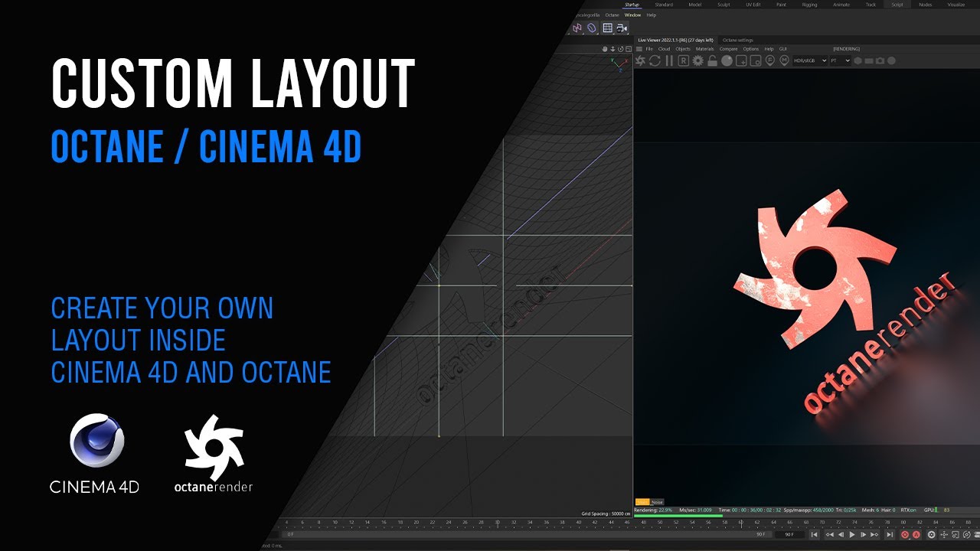The height and width of the screenshot is (551, 980).
Task: Go to end of timeline
Action: (x=890, y=535)
